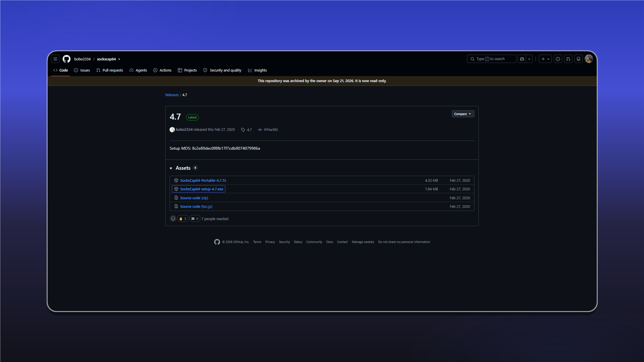Go back to the Releases breadcrumb

click(x=172, y=95)
